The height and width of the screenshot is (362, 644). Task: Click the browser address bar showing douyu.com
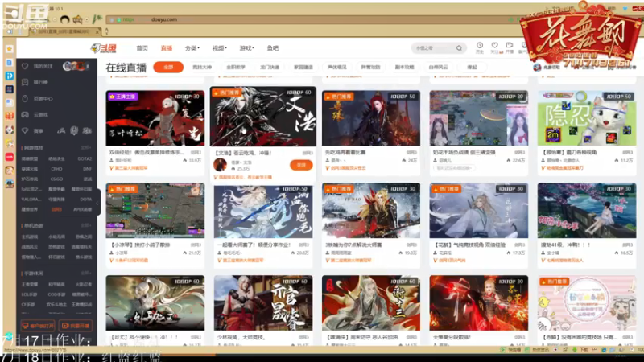click(x=308, y=19)
